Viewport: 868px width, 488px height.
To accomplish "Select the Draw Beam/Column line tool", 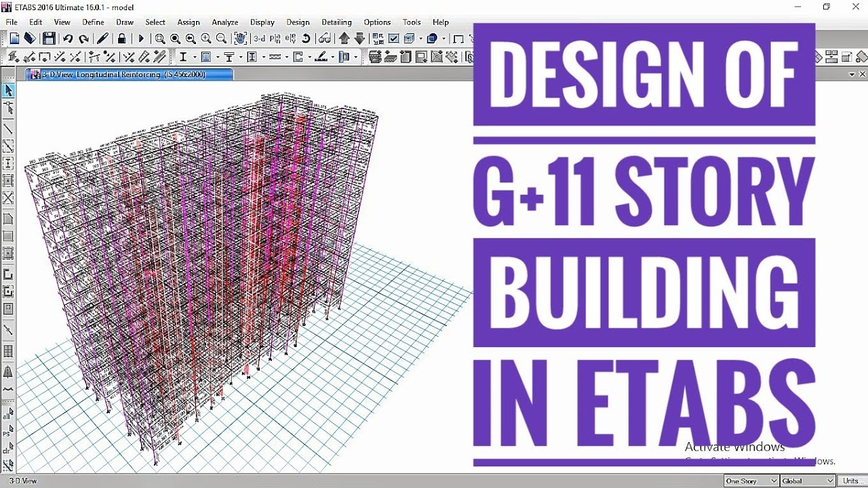I will (8, 129).
